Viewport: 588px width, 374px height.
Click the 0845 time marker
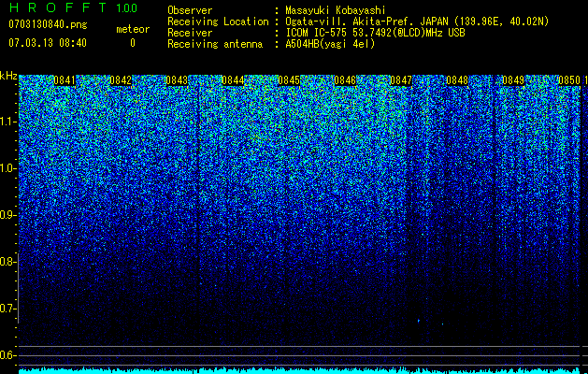tap(289, 80)
